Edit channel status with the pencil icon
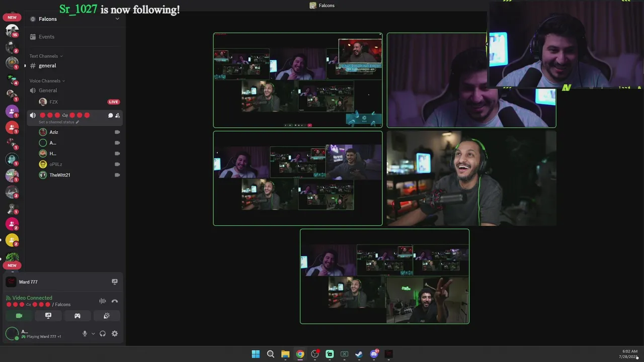Image resolution: width=644 pixels, height=362 pixels. pos(77,122)
